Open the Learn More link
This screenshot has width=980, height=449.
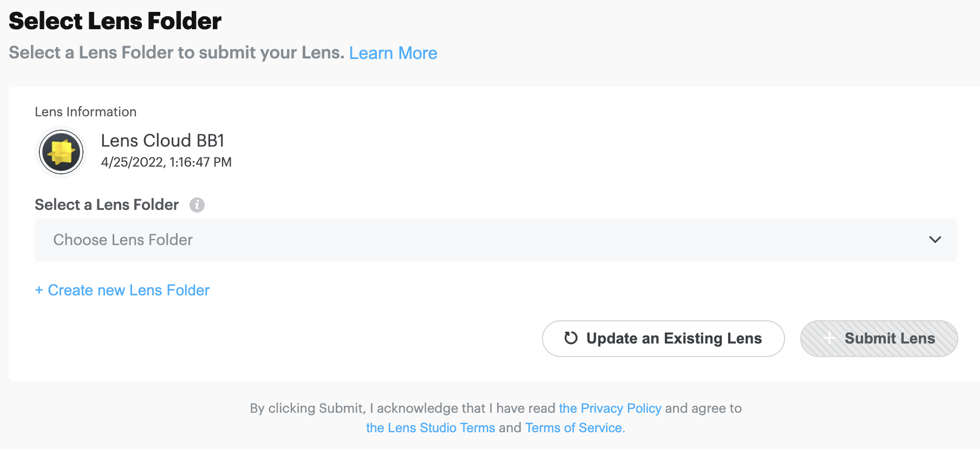(393, 53)
